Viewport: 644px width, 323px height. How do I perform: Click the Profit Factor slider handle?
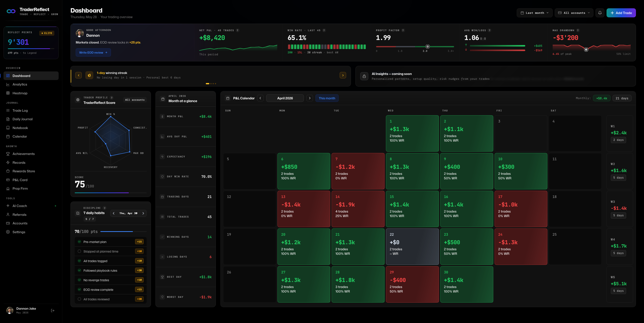(x=427, y=47)
